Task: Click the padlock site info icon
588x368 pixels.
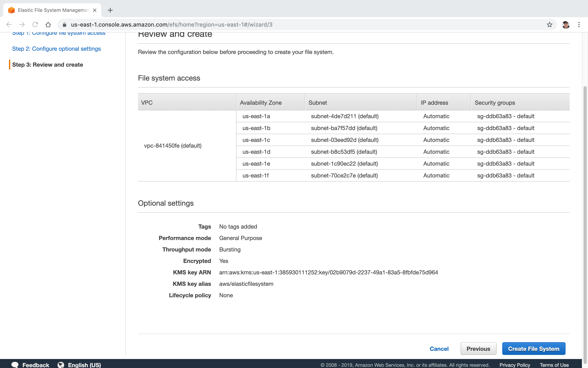Action: pyautogui.click(x=64, y=25)
